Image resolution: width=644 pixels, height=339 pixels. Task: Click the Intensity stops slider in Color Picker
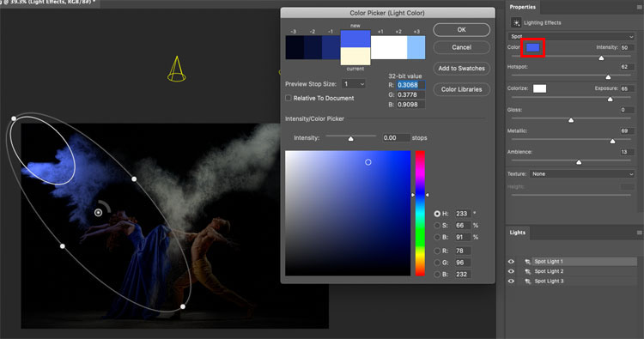pos(350,137)
